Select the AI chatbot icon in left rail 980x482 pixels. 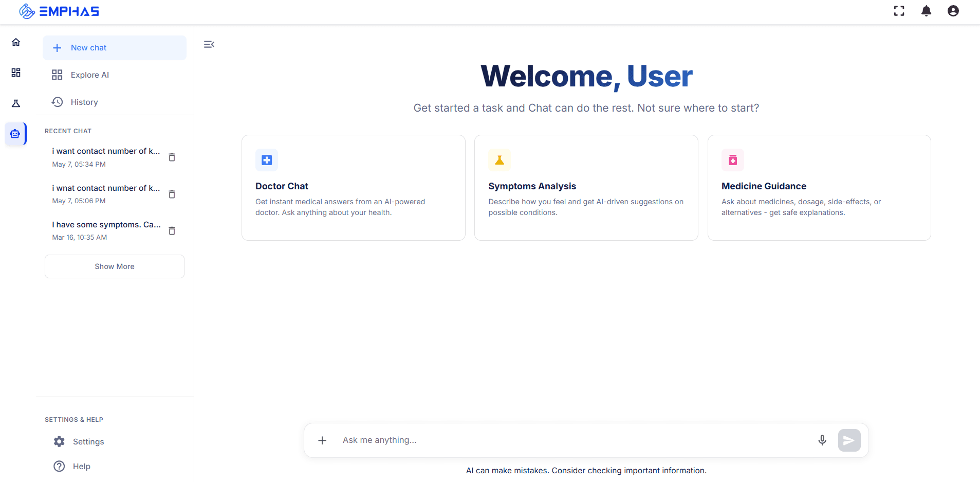point(15,134)
